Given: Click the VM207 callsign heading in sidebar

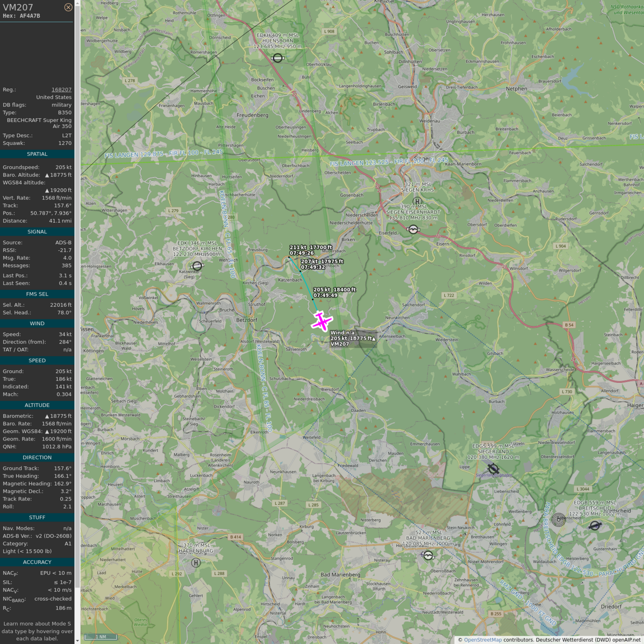Looking at the screenshot, I should (x=18, y=7).
